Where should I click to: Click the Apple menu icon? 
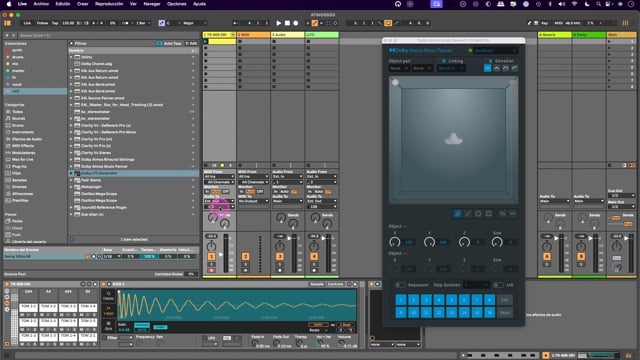point(9,4)
